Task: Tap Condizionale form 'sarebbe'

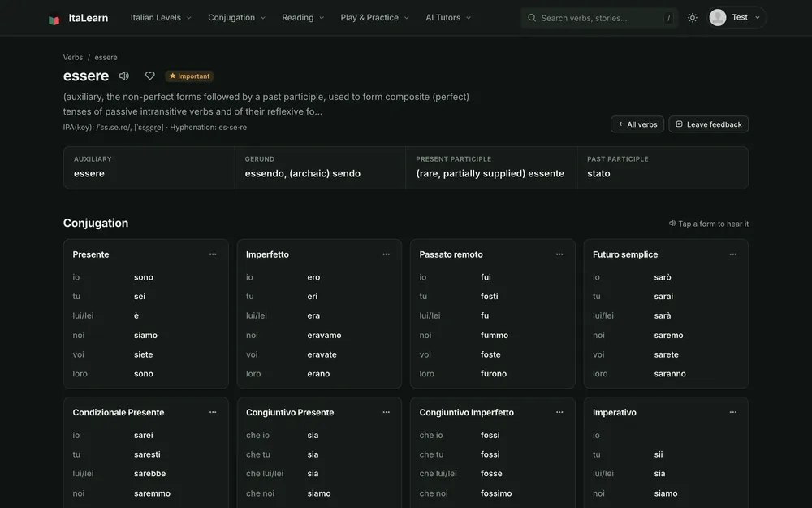Action: [149, 474]
